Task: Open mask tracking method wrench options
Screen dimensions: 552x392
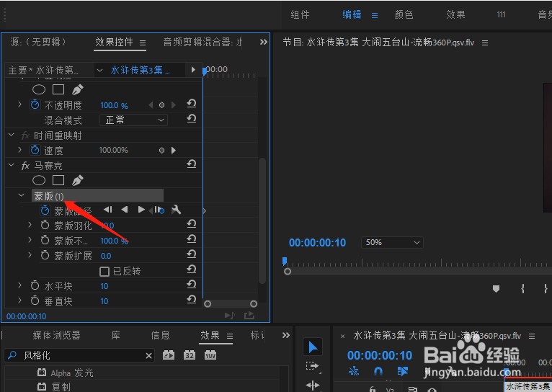Action: coord(176,210)
